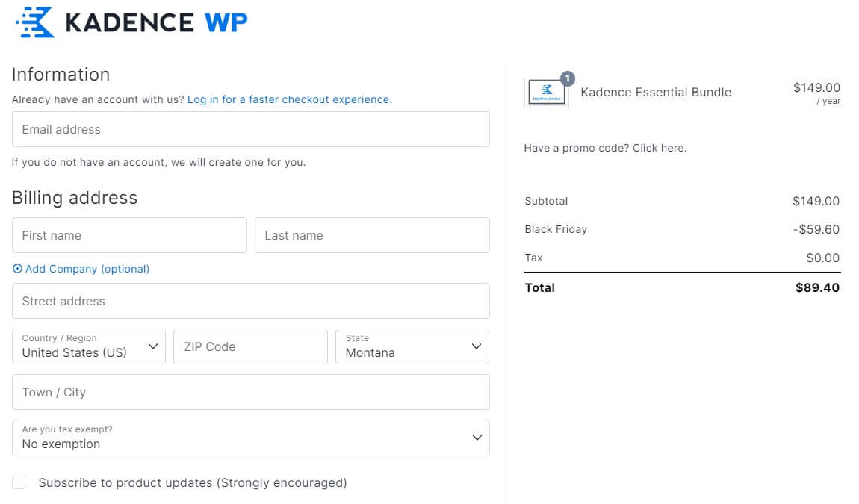Click the quantity badge on the product image

click(568, 78)
